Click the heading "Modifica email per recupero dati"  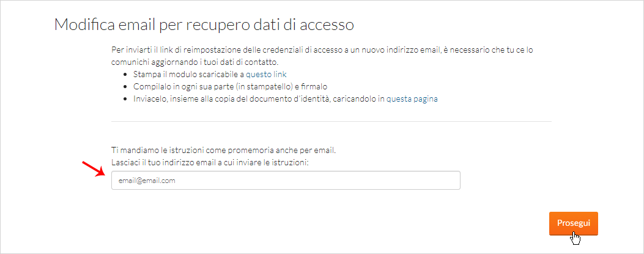204,24
